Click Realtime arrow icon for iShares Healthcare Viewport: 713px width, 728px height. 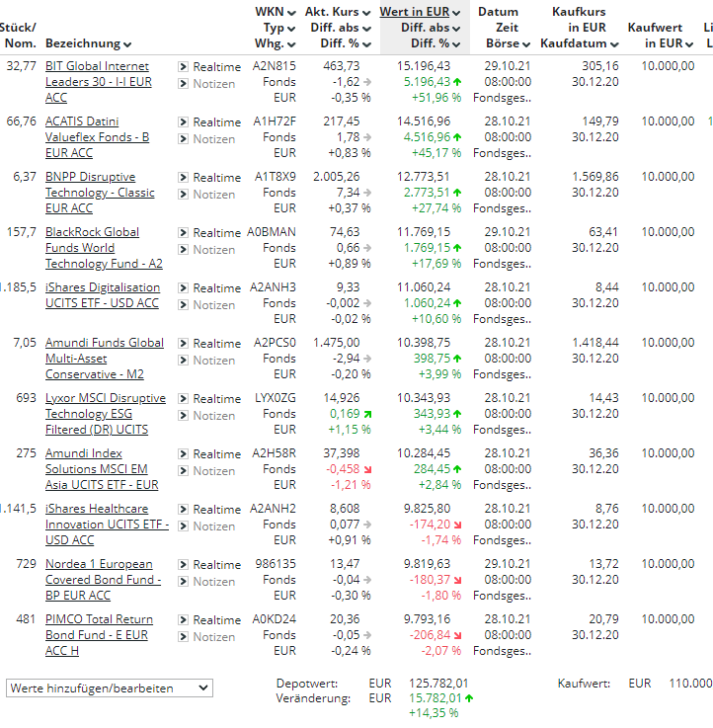coord(184,510)
